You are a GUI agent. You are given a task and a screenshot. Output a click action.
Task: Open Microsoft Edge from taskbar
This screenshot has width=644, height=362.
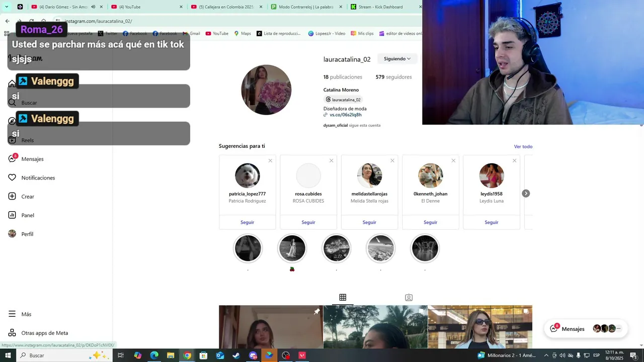point(154,355)
